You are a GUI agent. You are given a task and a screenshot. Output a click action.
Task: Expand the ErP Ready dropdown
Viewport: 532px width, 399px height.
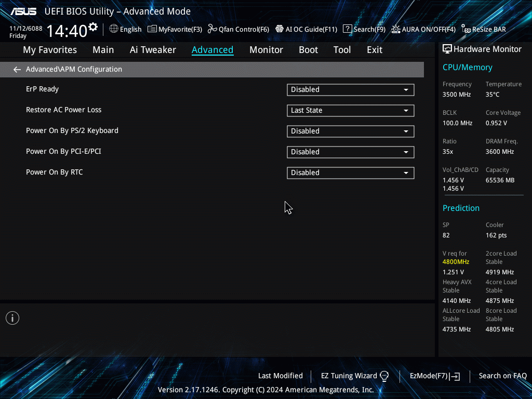pyautogui.click(x=350, y=90)
